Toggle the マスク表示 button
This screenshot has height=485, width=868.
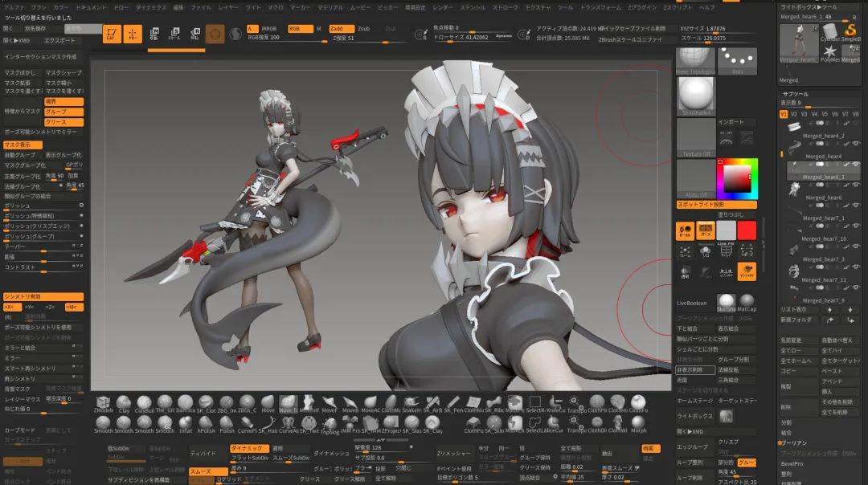(x=23, y=145)
